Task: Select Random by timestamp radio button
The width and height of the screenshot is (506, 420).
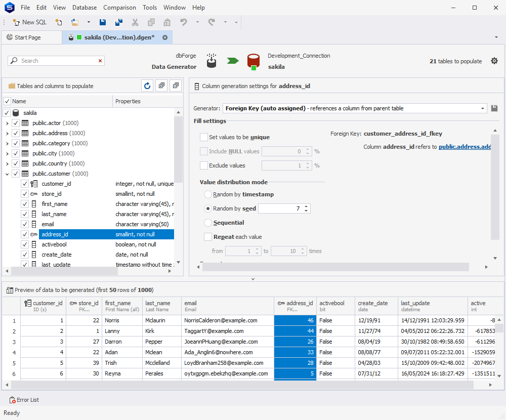Action: point(208,194)
